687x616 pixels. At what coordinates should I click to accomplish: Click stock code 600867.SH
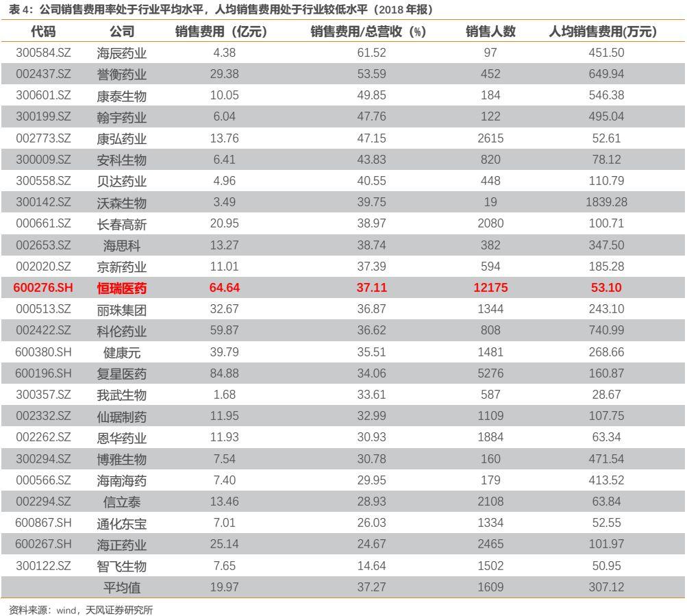(x=43, y=523)
